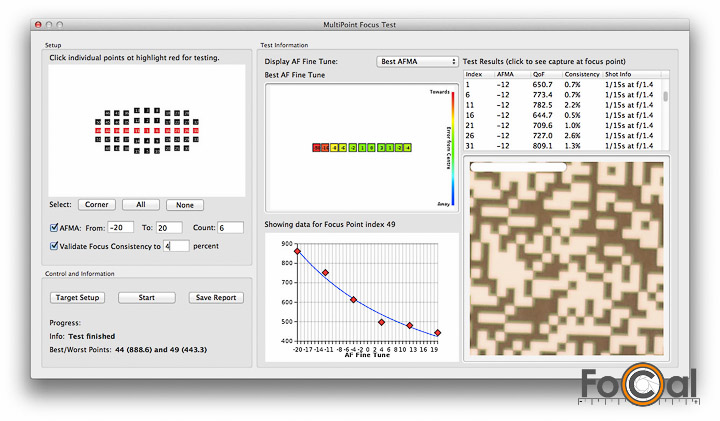Click the leftmost red focus point
Image resolution: width=720 pixels, height=421 pixels.
coord(98,130)
